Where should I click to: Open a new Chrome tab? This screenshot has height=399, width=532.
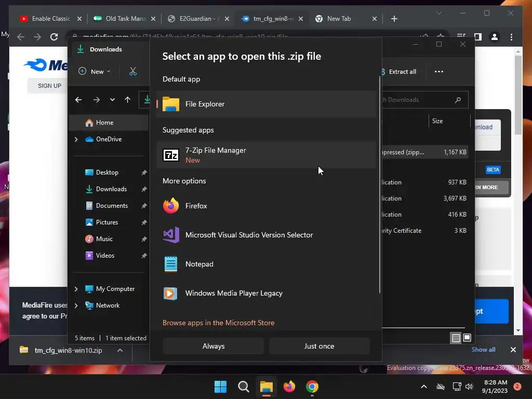coord(394,19)
